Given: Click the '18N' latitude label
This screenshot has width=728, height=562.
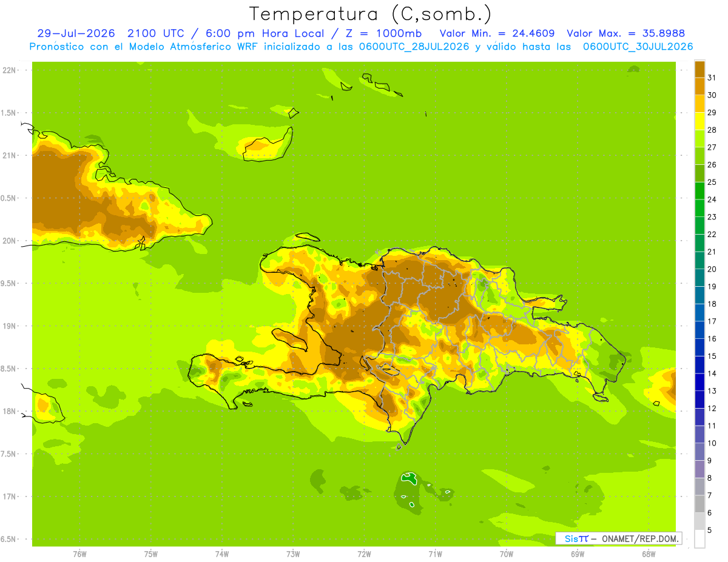Looking at the screenshot, I should [9, 411].
